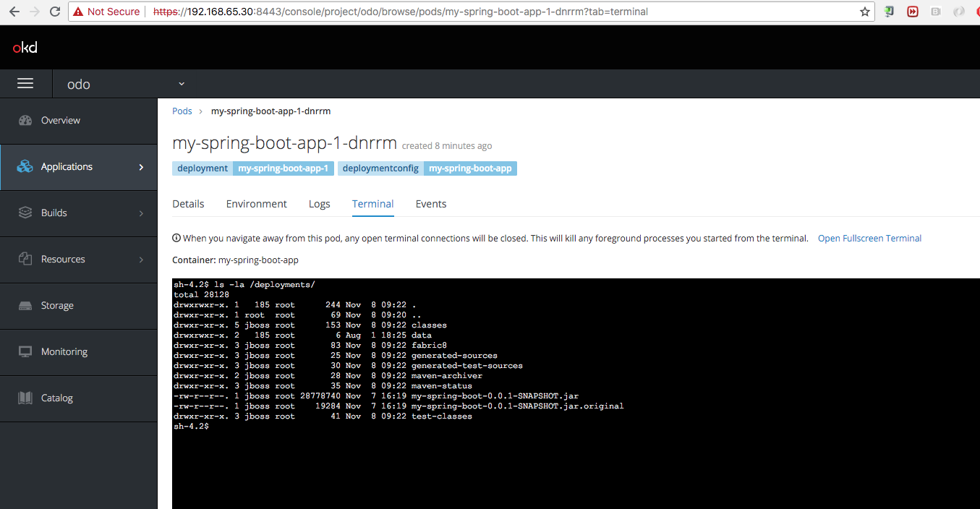
Task: Click the 'created 8 minutes ago' text
Action: click(x=447, y=146)
